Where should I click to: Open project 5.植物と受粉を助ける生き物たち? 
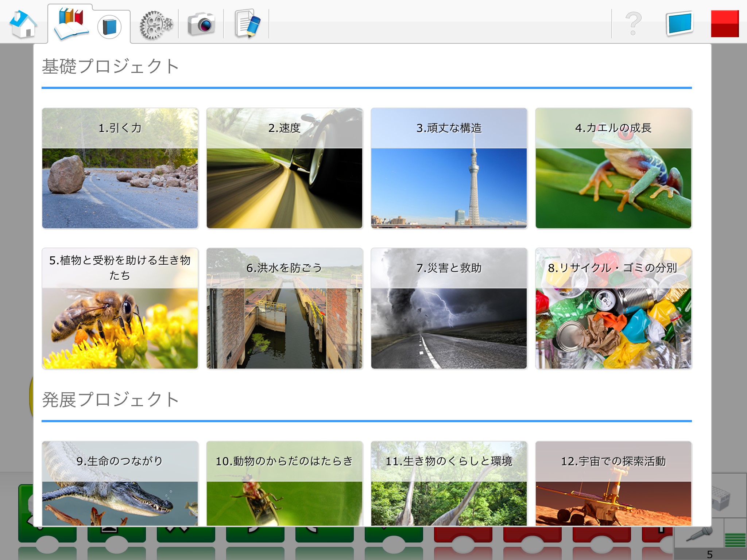coord(120,308)
